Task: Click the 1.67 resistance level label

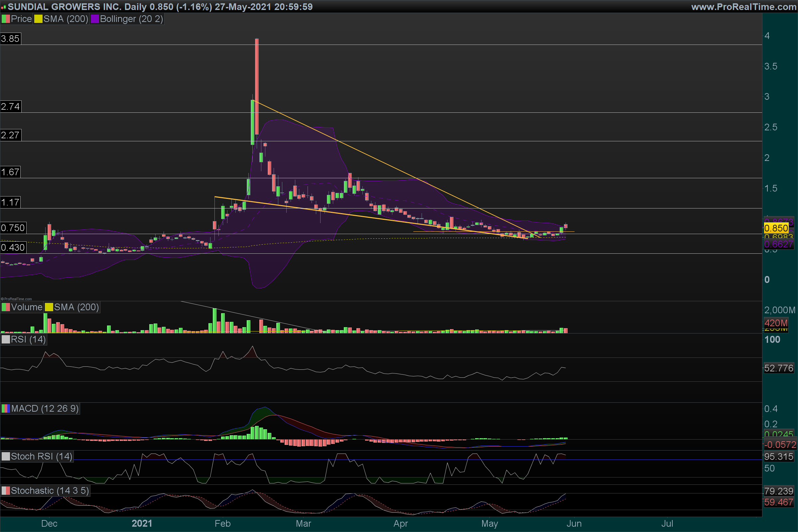Action: [10, 172]
